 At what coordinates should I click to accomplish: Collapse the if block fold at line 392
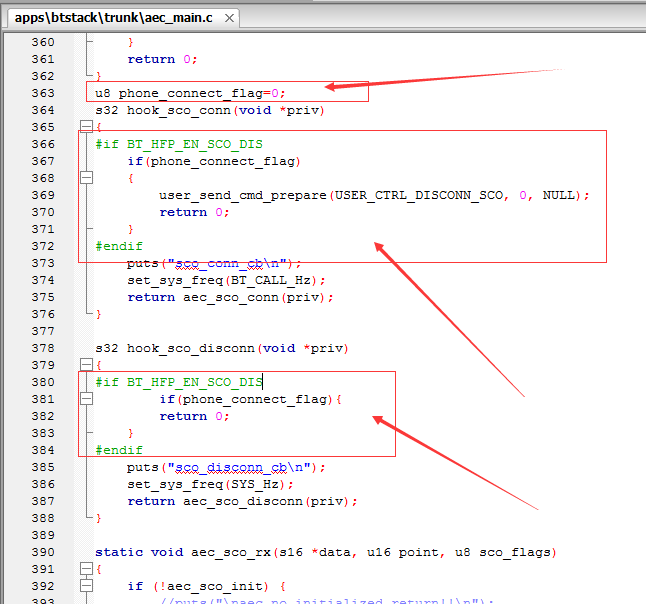87,585
